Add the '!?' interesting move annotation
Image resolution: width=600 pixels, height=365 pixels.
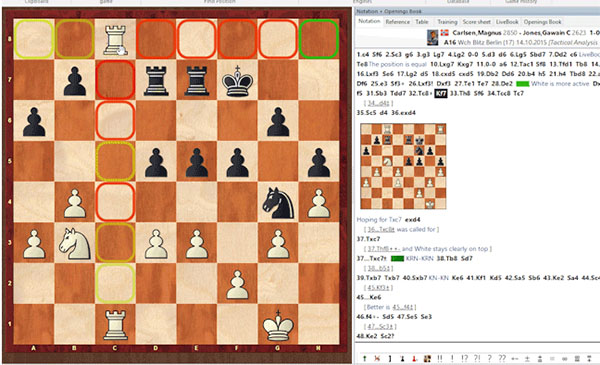click(x=465, y=358)
